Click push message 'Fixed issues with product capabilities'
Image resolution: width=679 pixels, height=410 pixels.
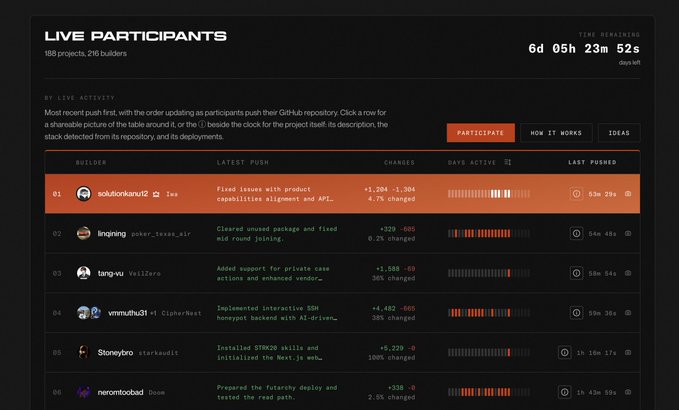click(275, 194)
